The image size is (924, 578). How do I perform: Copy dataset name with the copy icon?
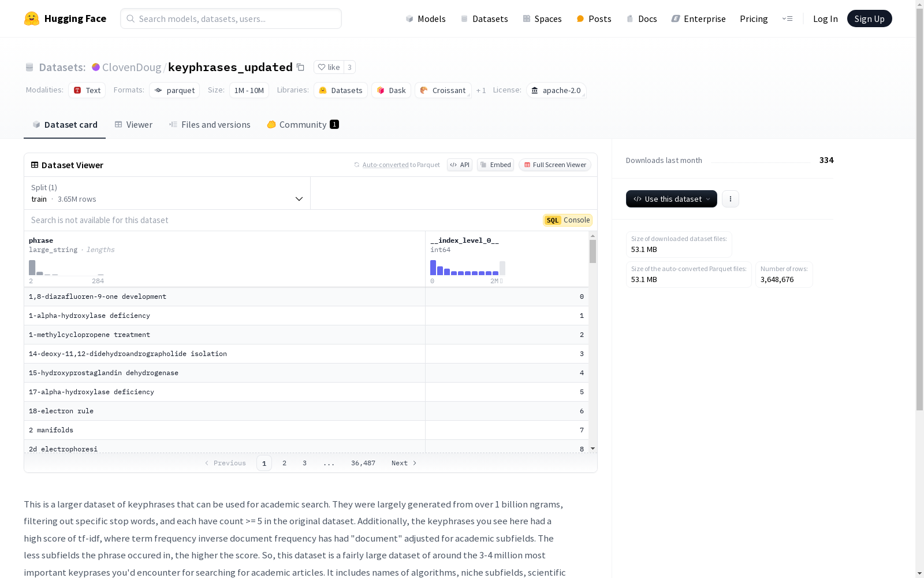pyautogui.click(x=300, y=67)
